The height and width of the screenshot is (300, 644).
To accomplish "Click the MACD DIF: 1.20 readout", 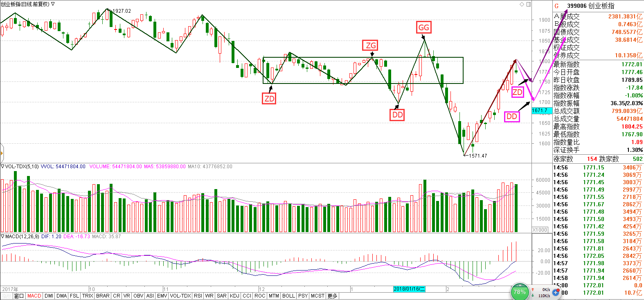I will click(51, 237).
